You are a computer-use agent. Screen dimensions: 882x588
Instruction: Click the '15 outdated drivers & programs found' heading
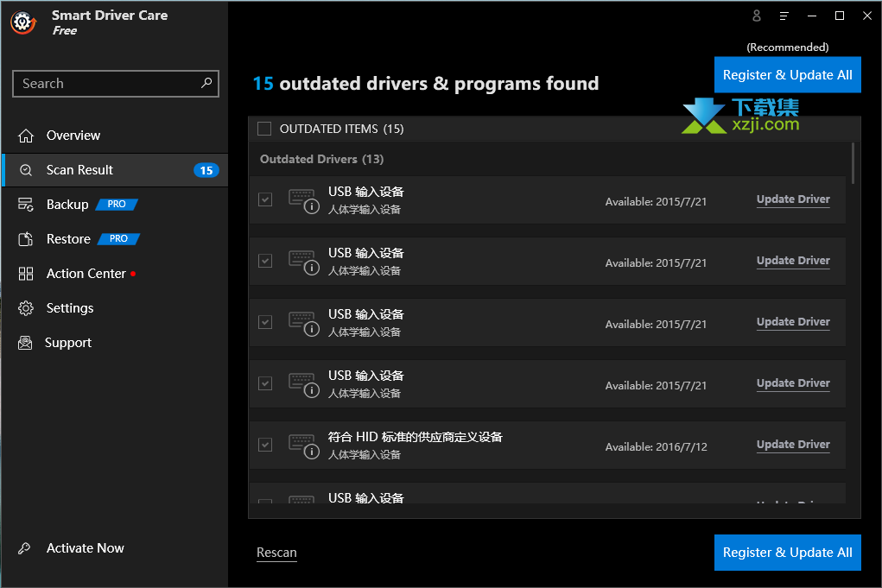click(426, 84)
